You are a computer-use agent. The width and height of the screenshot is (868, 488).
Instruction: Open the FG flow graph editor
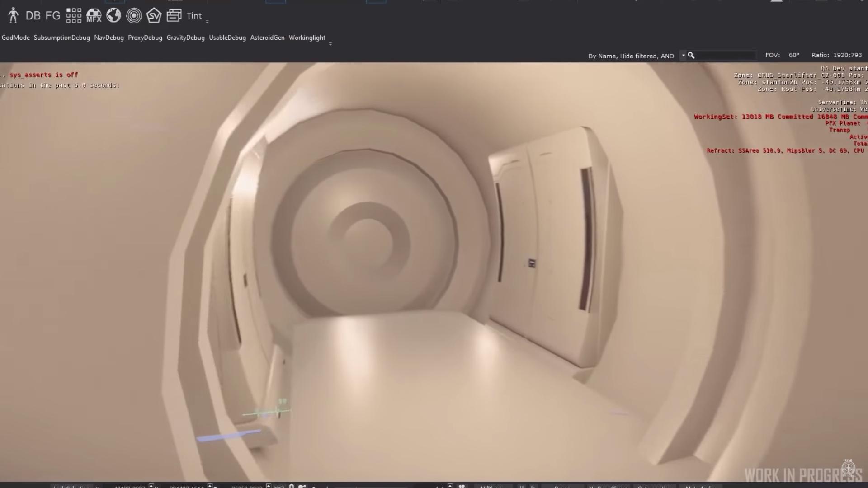(x=53, y=16)
